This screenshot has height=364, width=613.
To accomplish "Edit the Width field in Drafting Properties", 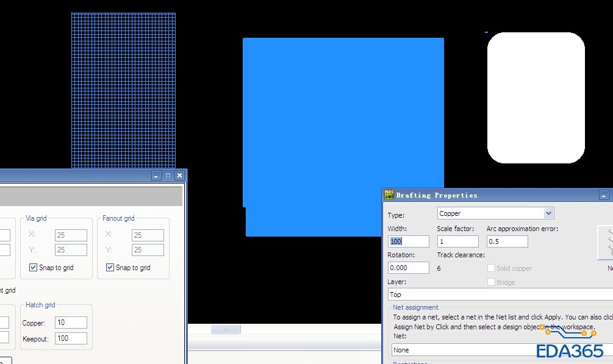I will click(x=409, y=241).
